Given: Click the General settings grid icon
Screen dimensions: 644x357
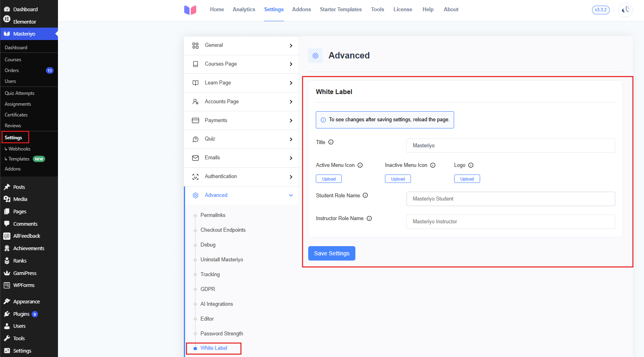Looking at the screenshot, I should [195, 46].
